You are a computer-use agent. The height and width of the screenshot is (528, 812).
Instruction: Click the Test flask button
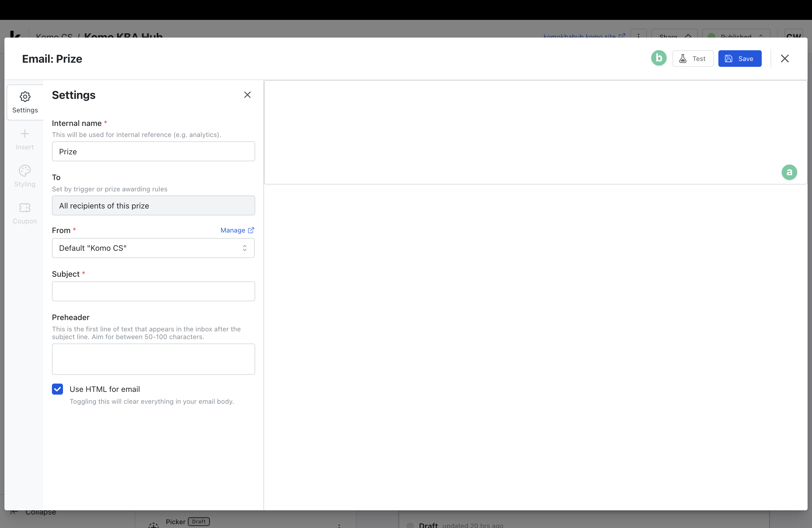[x=693, y=59]
